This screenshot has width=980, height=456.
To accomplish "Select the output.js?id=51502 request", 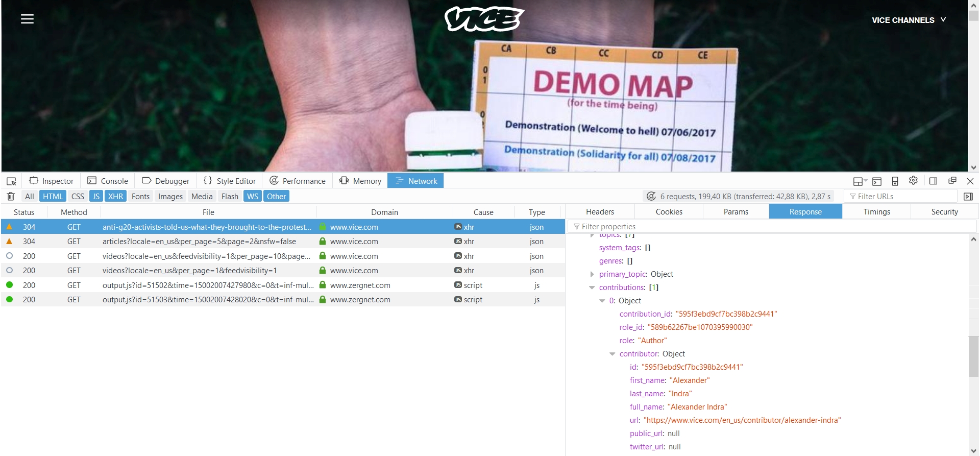I will [283, 285].
